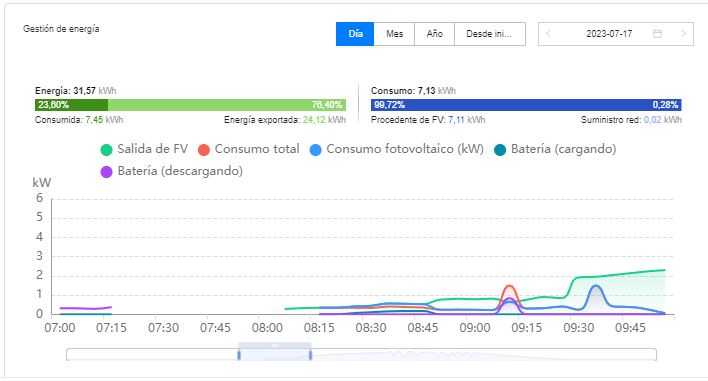Screen dimensions: 708x381
Task: Toggle Batería (descargando) legend series
Action: coord(172,171)
